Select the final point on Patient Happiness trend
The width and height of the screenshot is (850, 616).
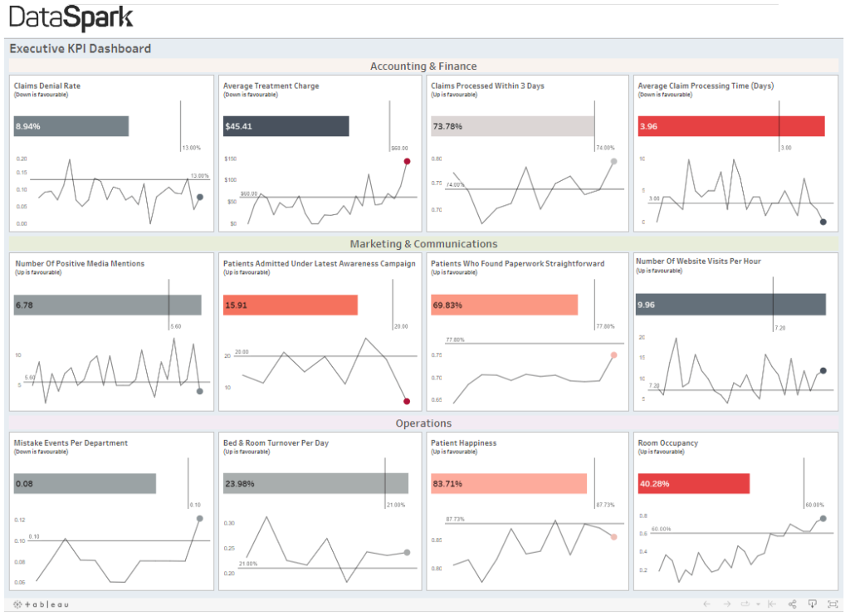coord(613,537)
